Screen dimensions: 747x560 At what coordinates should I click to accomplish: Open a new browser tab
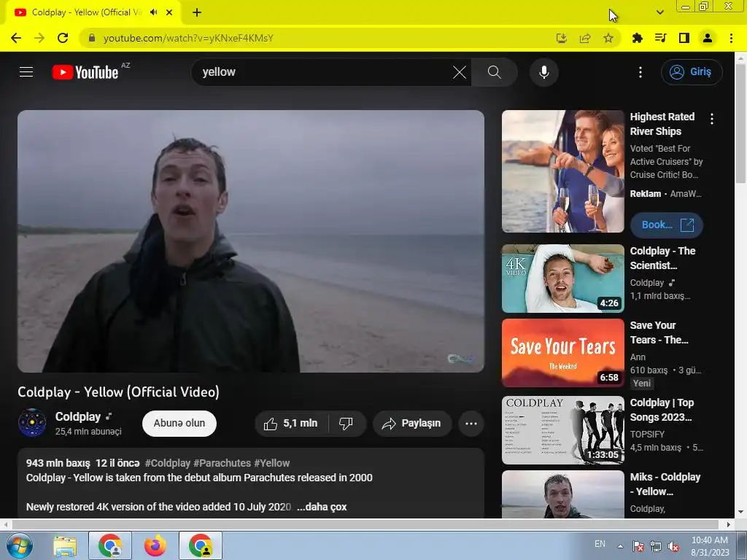197,12
